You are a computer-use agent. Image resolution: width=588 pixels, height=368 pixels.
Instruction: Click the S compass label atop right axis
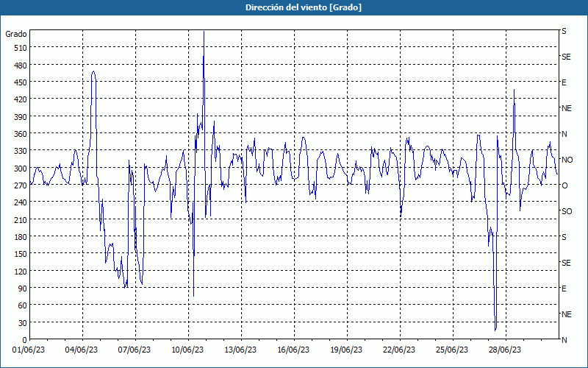tap(564, 31)
